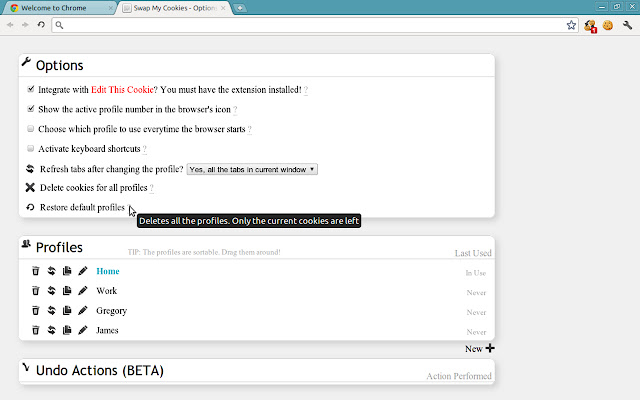Screen dimensions: 640x400
Task: Go forward using the browser forward arrow
Action: point(25,25)
